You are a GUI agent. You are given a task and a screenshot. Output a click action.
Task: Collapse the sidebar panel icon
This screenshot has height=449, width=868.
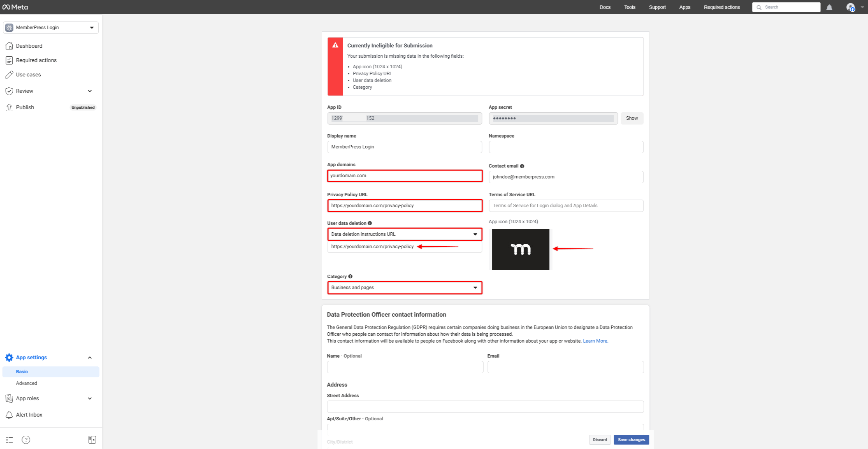[x=92, y=439]
